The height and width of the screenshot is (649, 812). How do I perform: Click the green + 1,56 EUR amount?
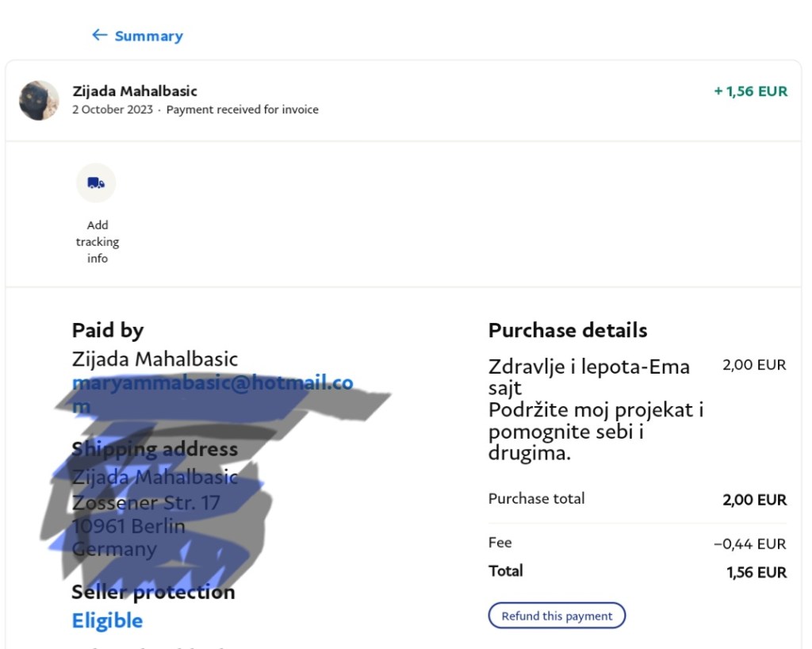[750, 91]
